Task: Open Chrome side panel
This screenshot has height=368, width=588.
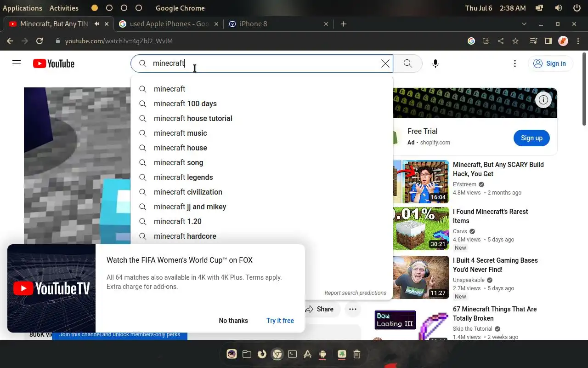Action: [x=548, y=41]
